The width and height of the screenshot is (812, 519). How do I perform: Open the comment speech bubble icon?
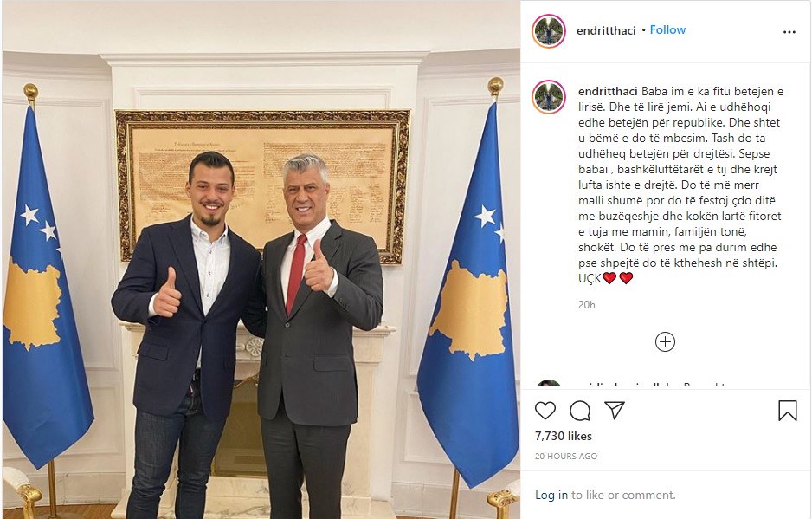580,411
